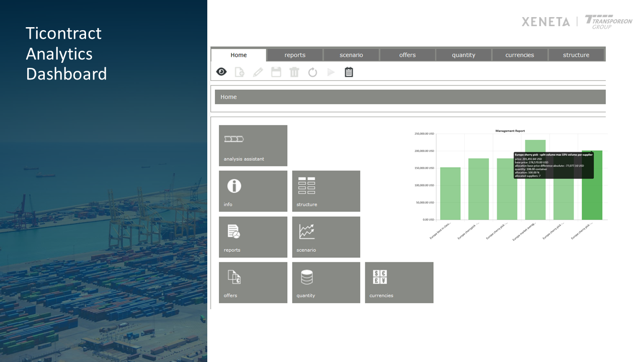
Task: Open the currencies tile with symbols icon
Action: point(399,283)
